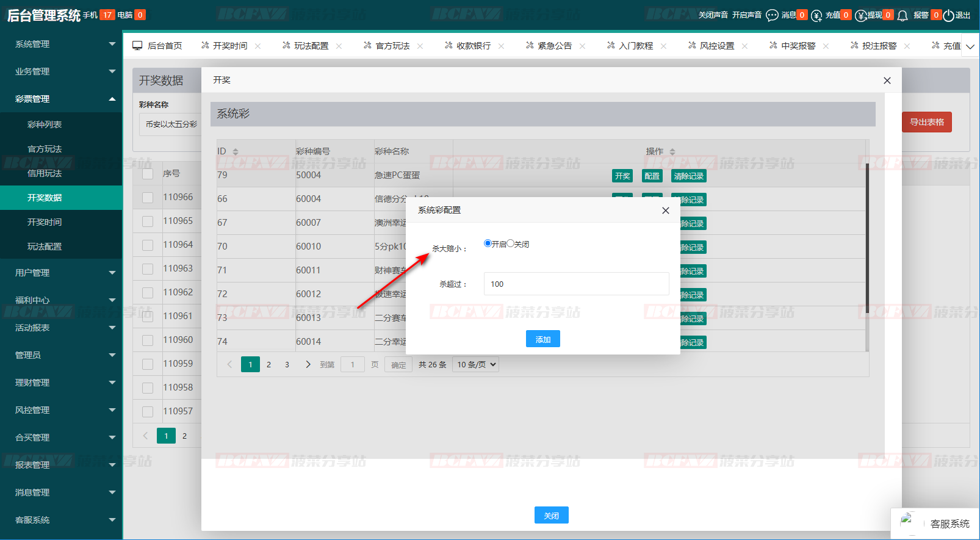Viewport: 980px width, 540px height.
Task: Click the power logout icon
Action: click(948, 15)
